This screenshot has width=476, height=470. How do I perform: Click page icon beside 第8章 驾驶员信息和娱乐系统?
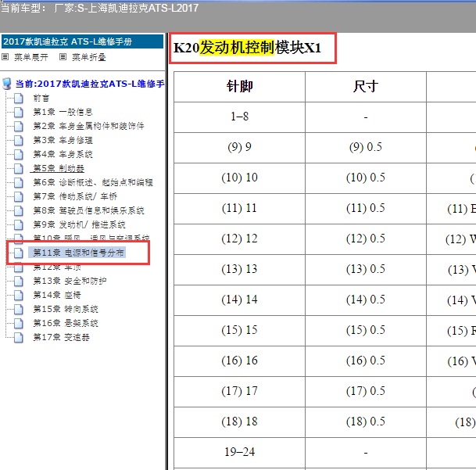coord(19,210)
